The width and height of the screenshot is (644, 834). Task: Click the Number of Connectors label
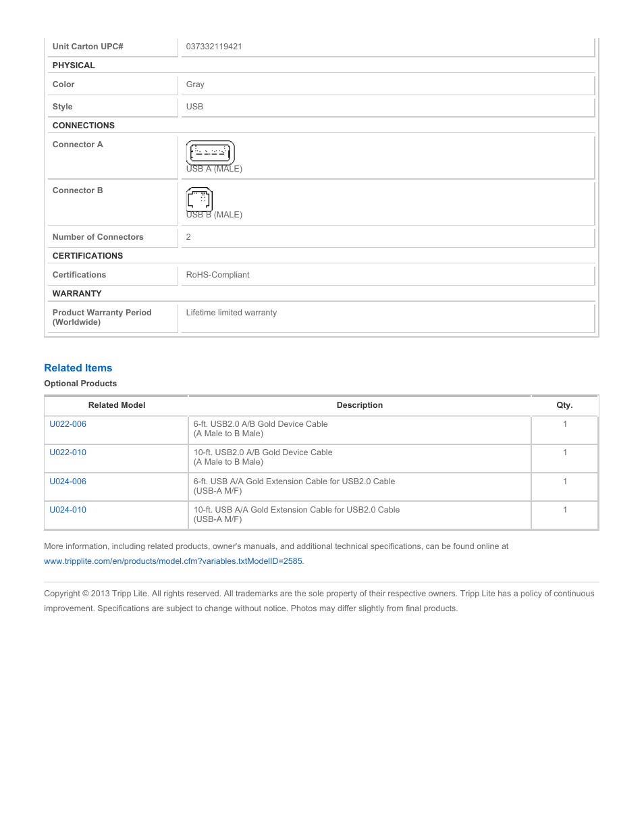(x=98, y=237)
